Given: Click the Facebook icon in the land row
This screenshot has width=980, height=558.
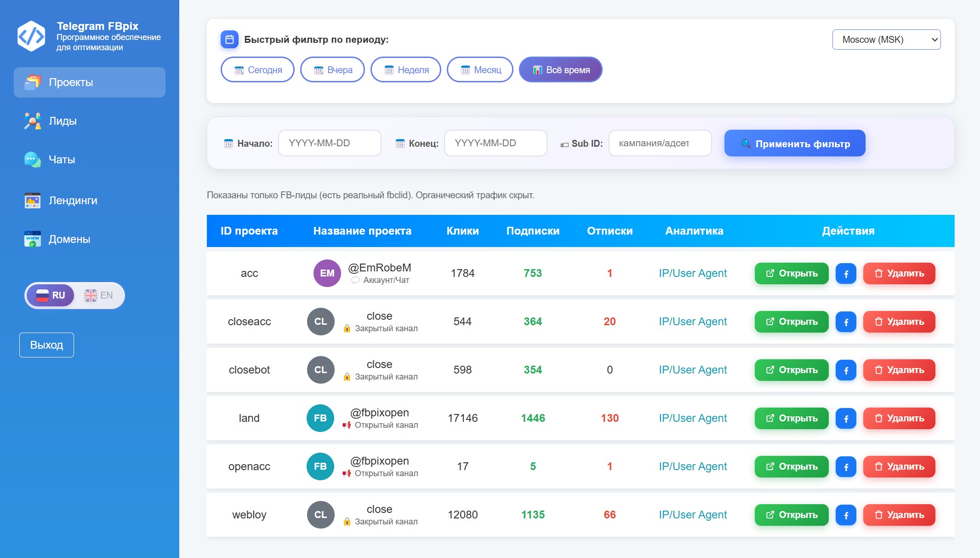Looking at the screenshot, I should click(x=846, y=419).
